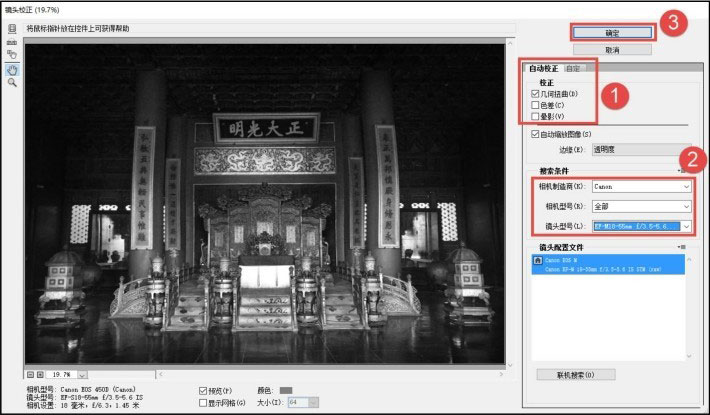This screenshot has height=415, width=710.
Task: Select the Zoom magnifier tool
Action: [12, 83]
